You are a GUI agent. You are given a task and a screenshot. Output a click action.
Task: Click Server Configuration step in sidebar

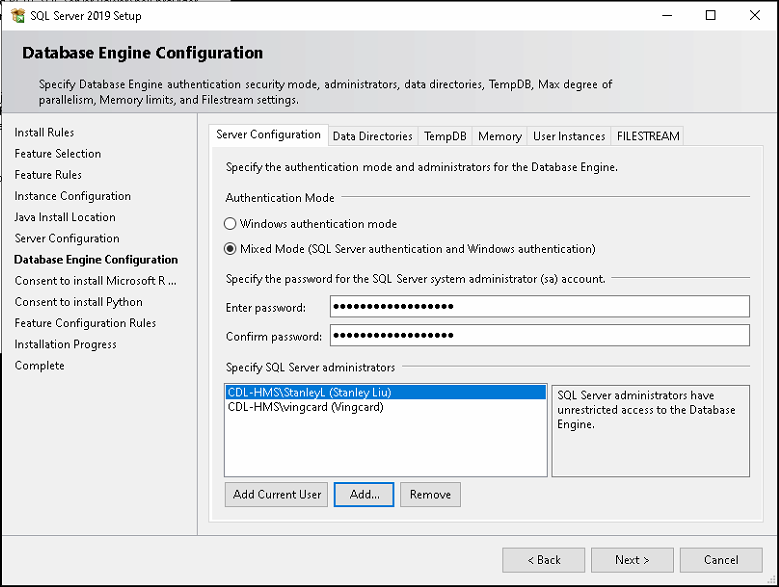click(x=67, y=238)
